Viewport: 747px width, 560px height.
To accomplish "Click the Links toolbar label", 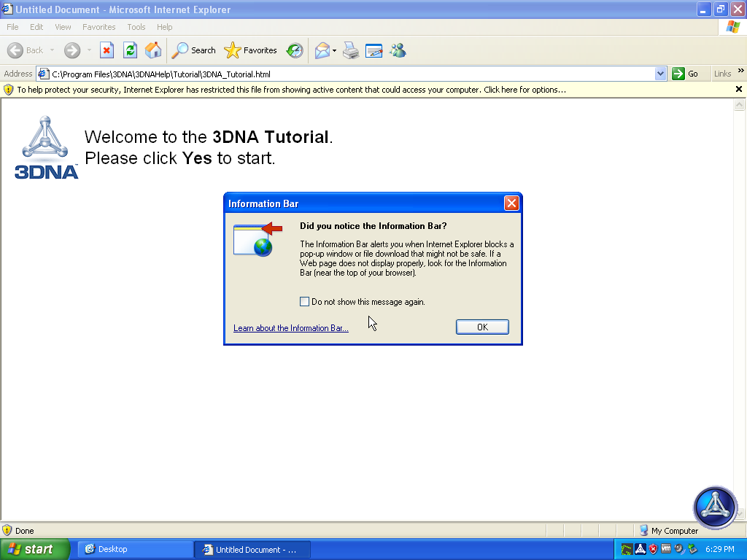I will [722, 74].
